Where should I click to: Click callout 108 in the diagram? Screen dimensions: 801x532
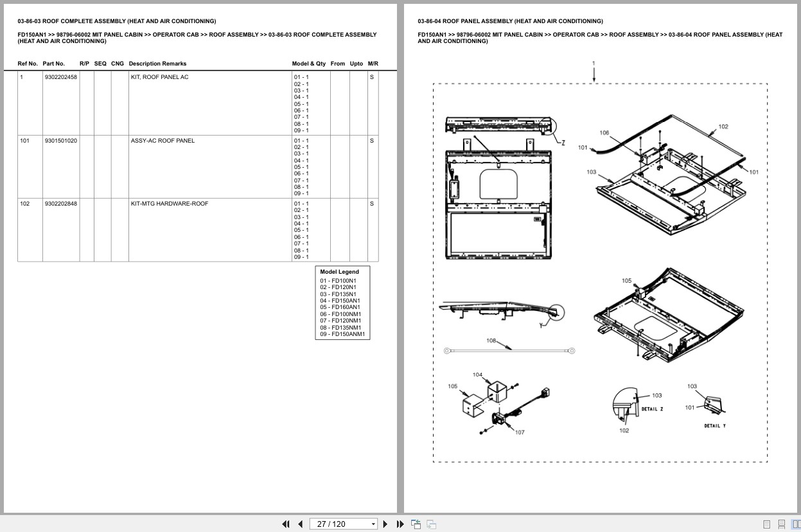[x=491, y=341]
